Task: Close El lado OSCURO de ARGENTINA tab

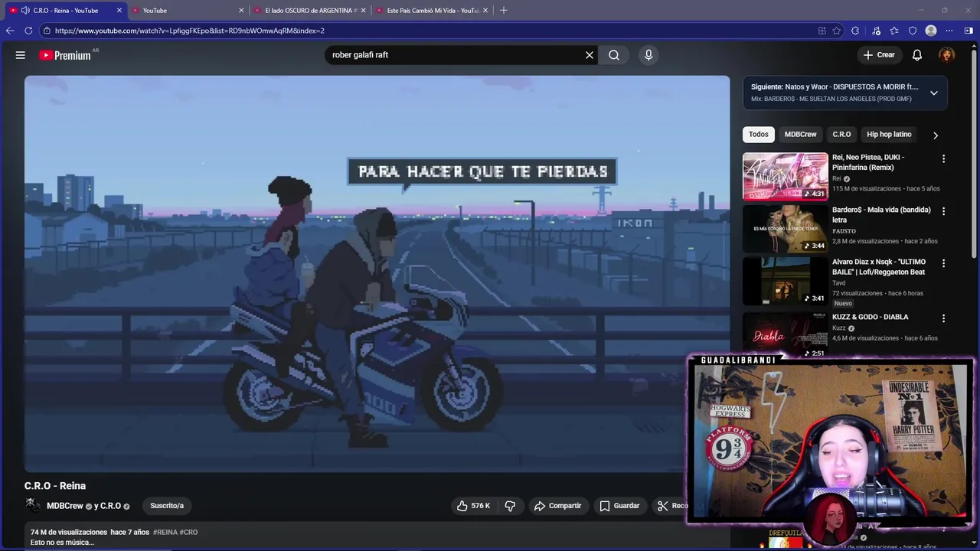Action: pos(363,11)
